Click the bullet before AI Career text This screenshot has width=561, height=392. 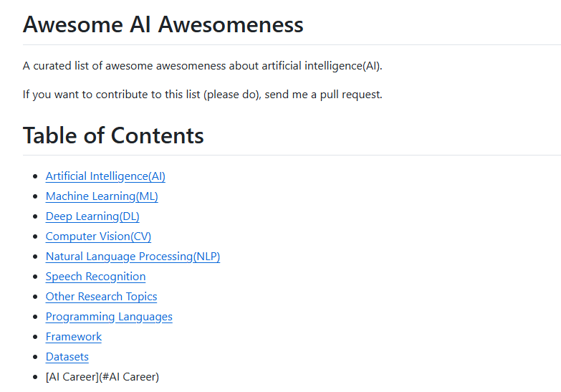tap(35, 377)
